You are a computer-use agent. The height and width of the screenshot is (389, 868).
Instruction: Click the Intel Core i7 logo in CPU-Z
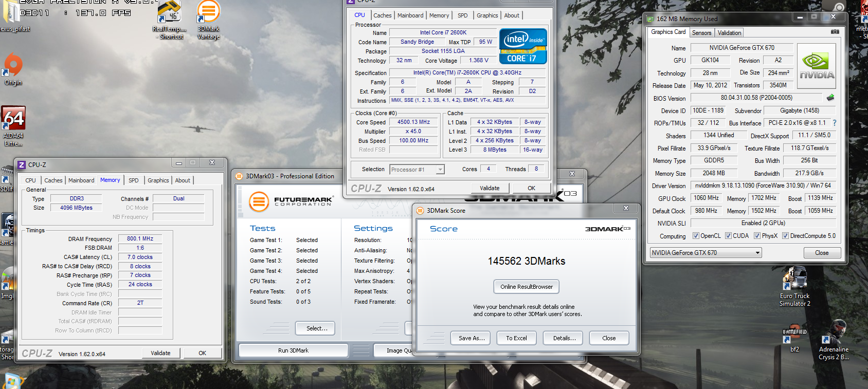point(523,46)
